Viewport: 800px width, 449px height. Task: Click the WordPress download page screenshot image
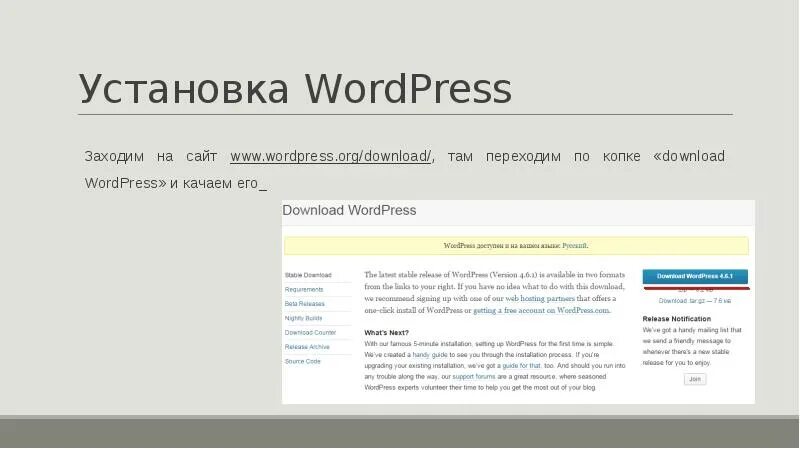[x=518, y=302]
